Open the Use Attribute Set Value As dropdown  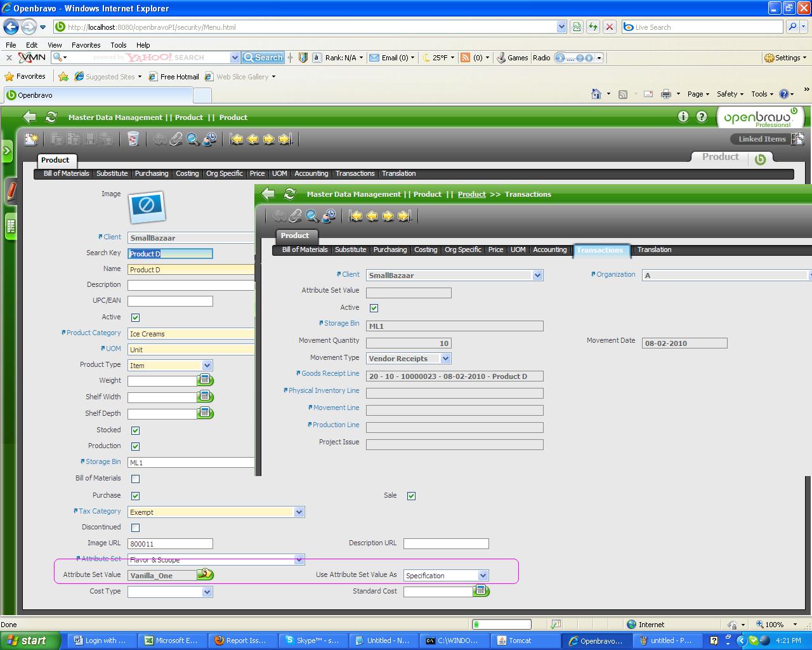point(483,576)
